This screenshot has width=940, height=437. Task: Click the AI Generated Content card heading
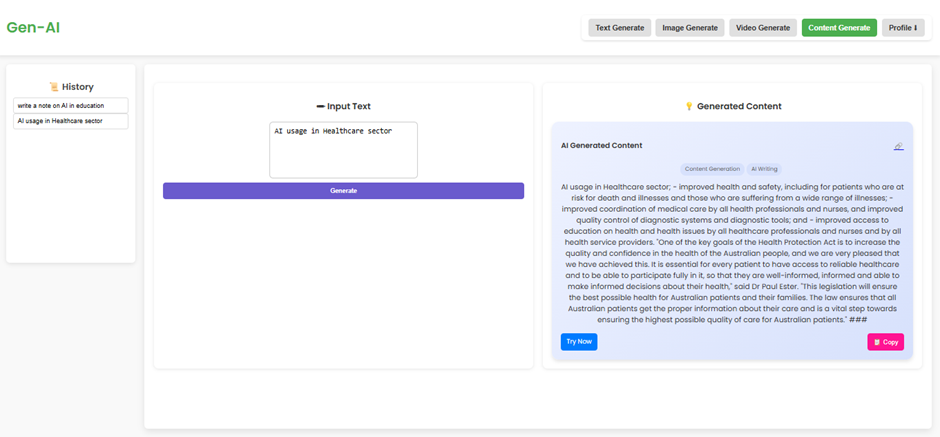point(601,146)
